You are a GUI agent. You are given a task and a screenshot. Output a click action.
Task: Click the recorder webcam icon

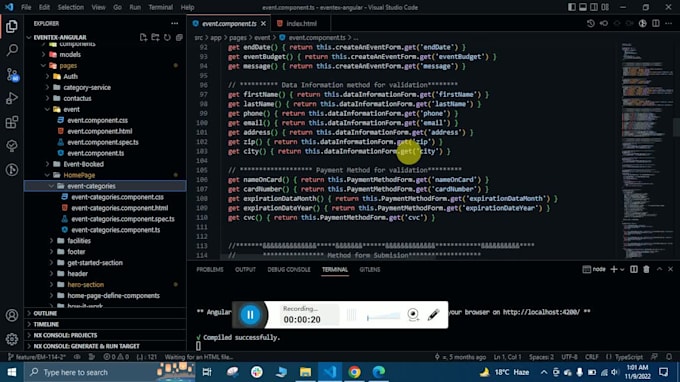[413, 314]
